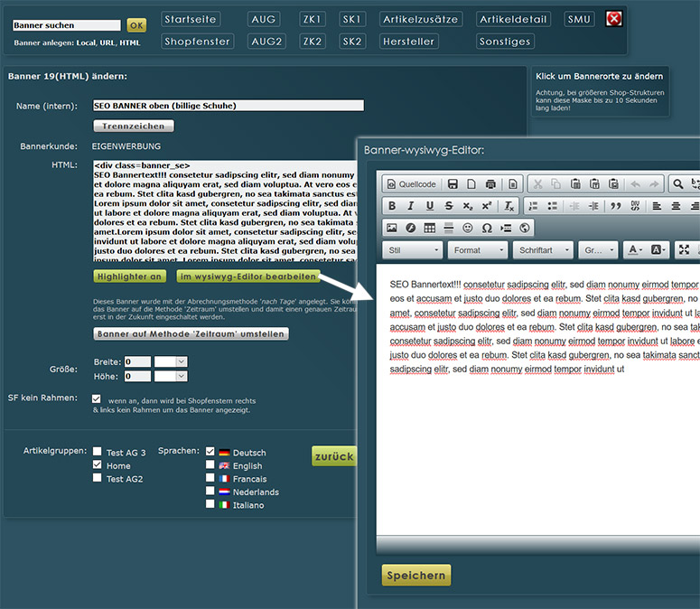Click the Increase Indent icon
Screen dimensions: 700x609
(x=593, y=206)
